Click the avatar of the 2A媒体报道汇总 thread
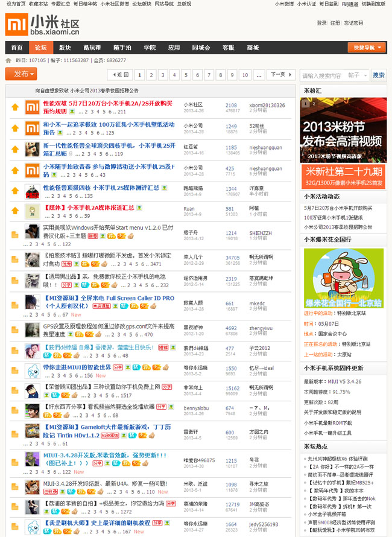This screenshot has height=537, width=392. (x=33, y=212)
